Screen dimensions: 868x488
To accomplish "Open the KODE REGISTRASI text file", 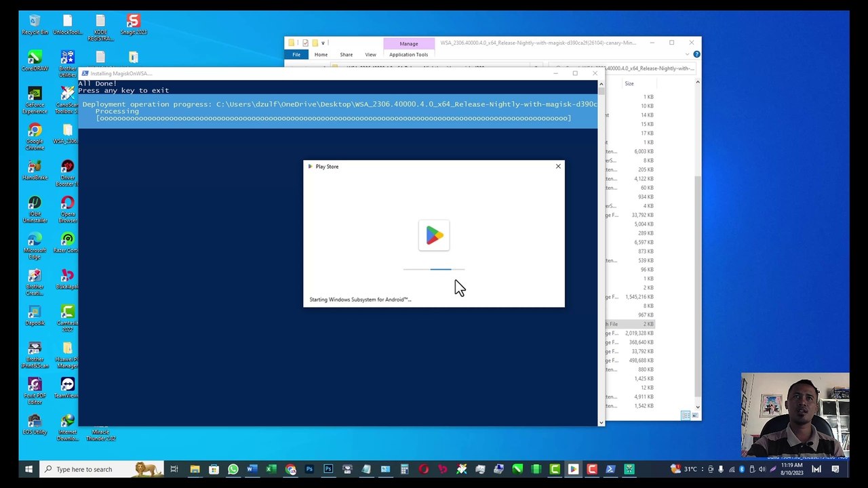I will coord(100,28).
